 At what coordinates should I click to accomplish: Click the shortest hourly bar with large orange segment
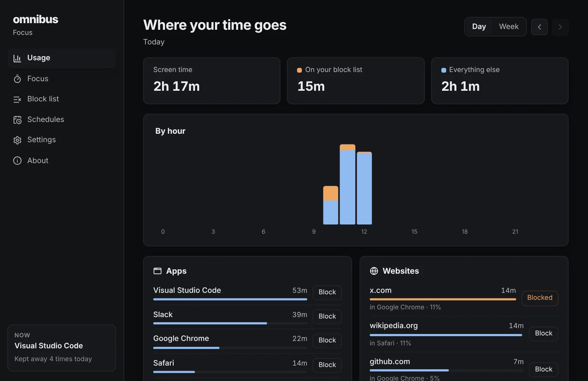[330, 205]
